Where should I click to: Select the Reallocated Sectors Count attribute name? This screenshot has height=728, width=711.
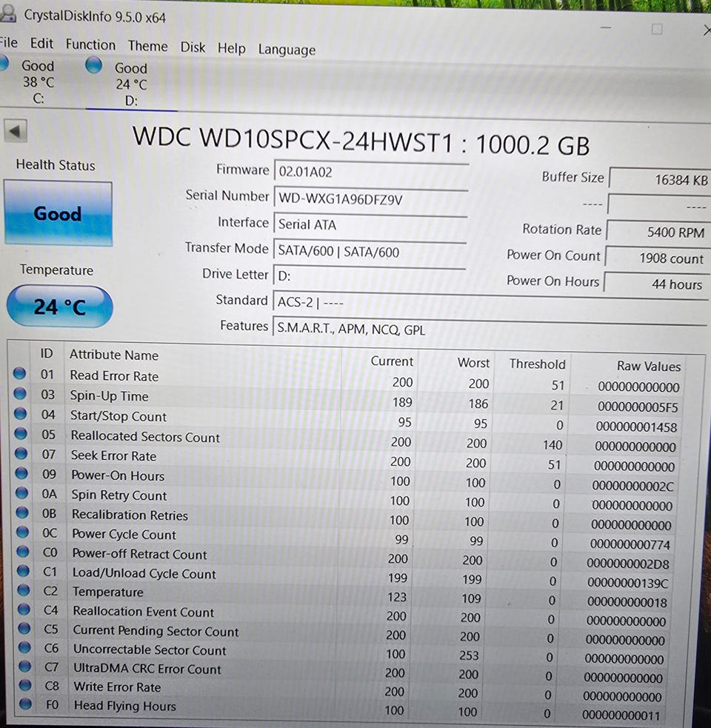point(145,436)
